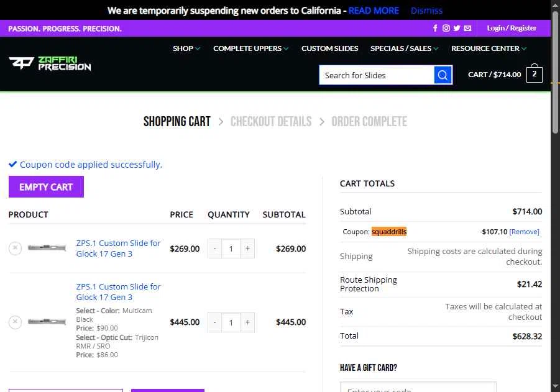Click the READ MORE banner link
The image size is (560, 392).
[374, 11]
